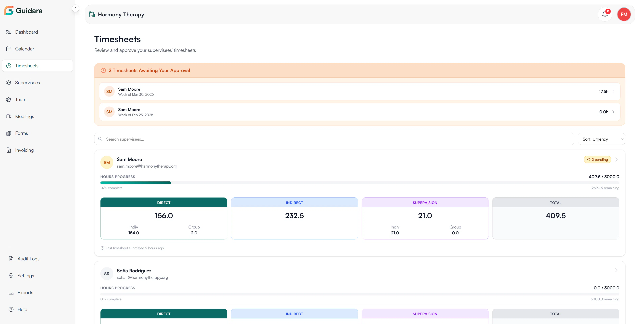Expand Sofia Rodriguez's card chevron
This screenshot has width=644, height=324.
pyautogui.click(x=616, y=270)
